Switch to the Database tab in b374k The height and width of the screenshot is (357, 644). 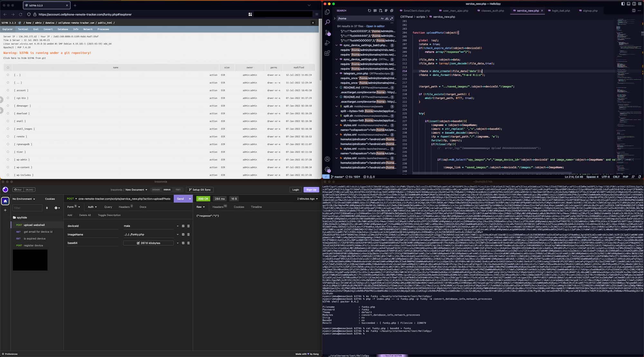(63, 29)
